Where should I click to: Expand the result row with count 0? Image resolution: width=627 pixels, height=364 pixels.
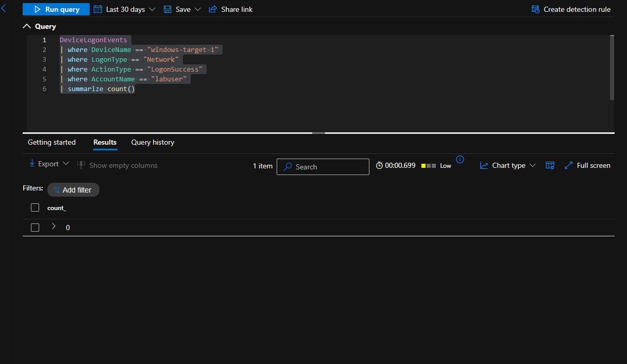(x=54, y=226)
